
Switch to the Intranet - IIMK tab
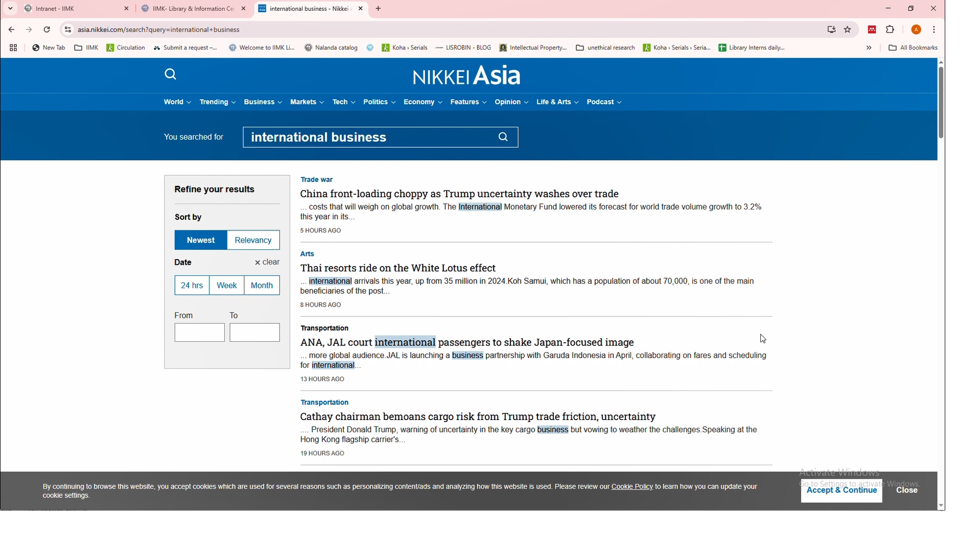(x=72, y=9)
